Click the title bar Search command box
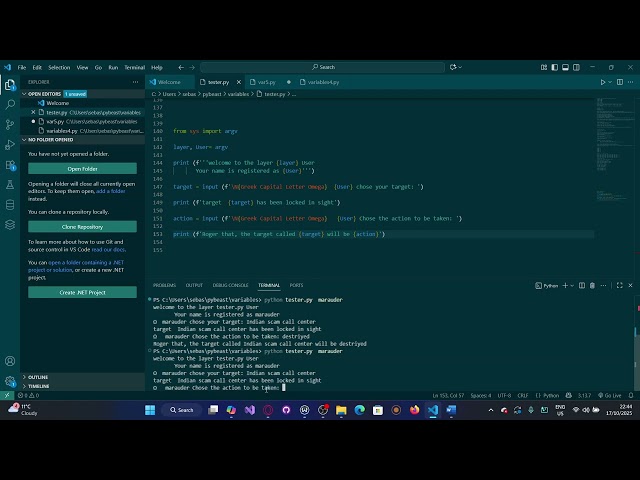Image resolution: width=640 pixels, height=480 pixels. [322, 67]
